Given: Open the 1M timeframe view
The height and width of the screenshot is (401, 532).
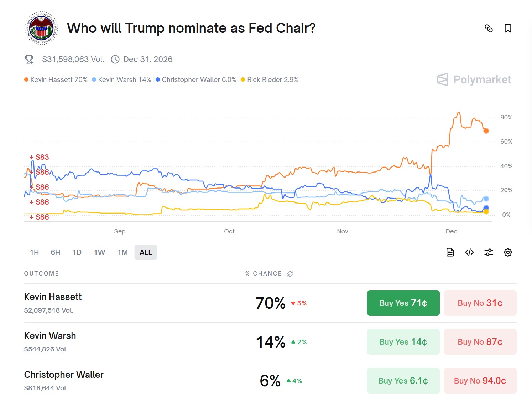Looking at the screenshot, I should [122, 252].
